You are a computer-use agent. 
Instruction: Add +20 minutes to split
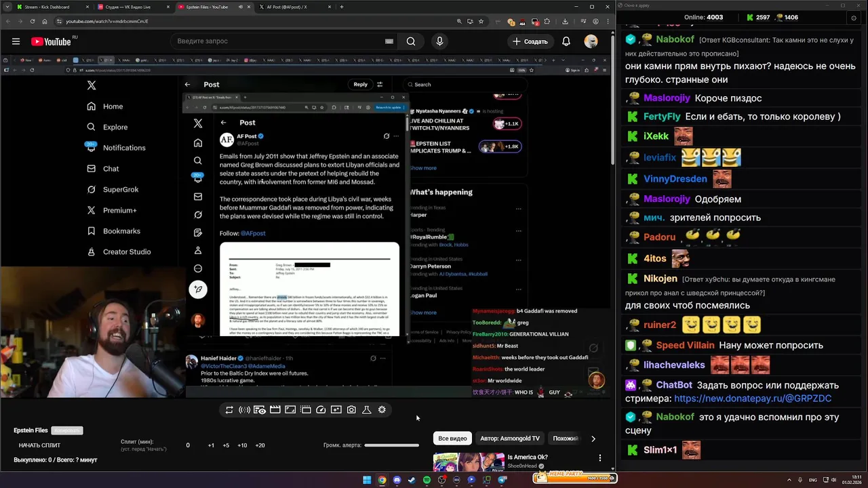(x=260, y=445)
